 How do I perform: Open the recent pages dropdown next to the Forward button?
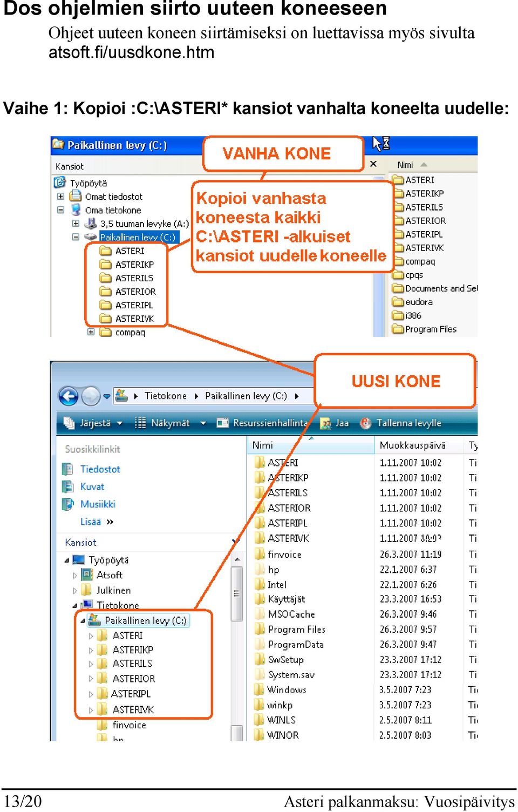click(107, 396)
